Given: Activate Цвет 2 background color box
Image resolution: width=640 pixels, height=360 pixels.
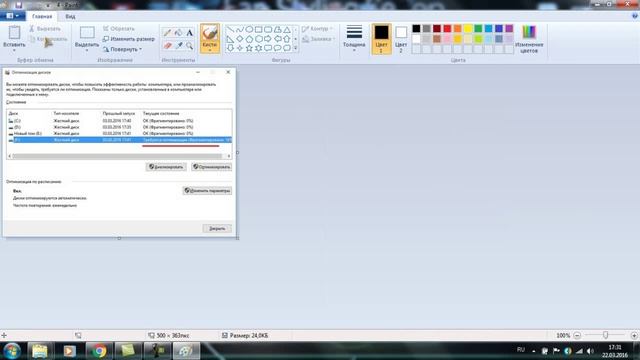Looking at the screenshot, I should tap(401, 39).
